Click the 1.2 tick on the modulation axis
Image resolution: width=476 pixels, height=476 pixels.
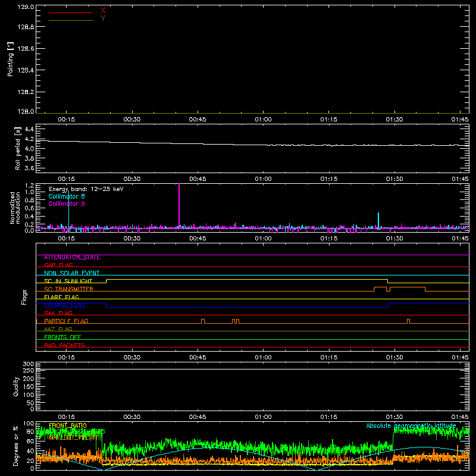point(29,186)
